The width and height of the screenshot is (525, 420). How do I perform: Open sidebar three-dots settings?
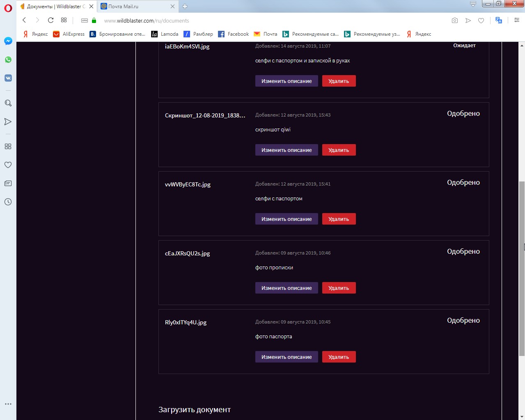click(8, 404)
